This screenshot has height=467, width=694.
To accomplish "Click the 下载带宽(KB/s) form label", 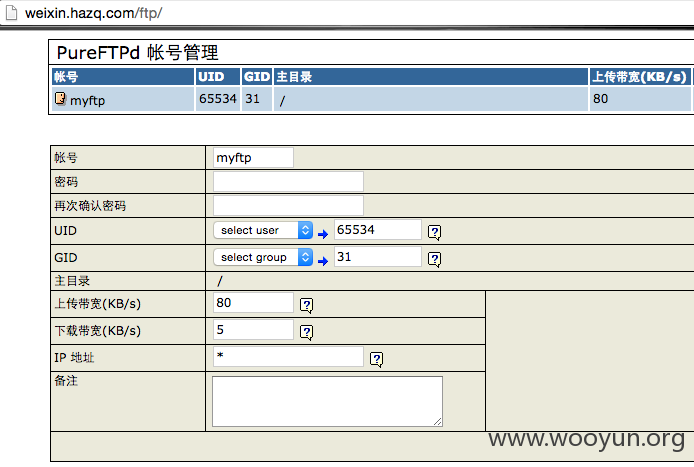I will pos(97,331).
